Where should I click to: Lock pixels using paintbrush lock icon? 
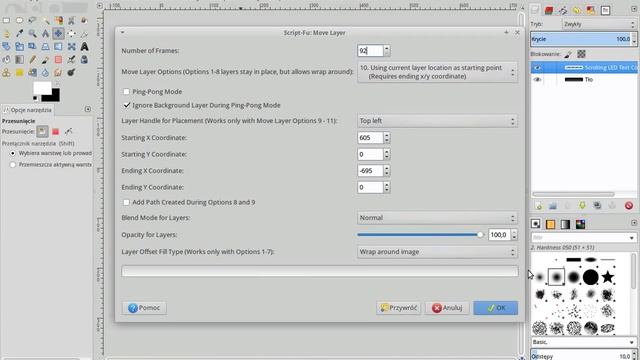(x=568, y=54)
